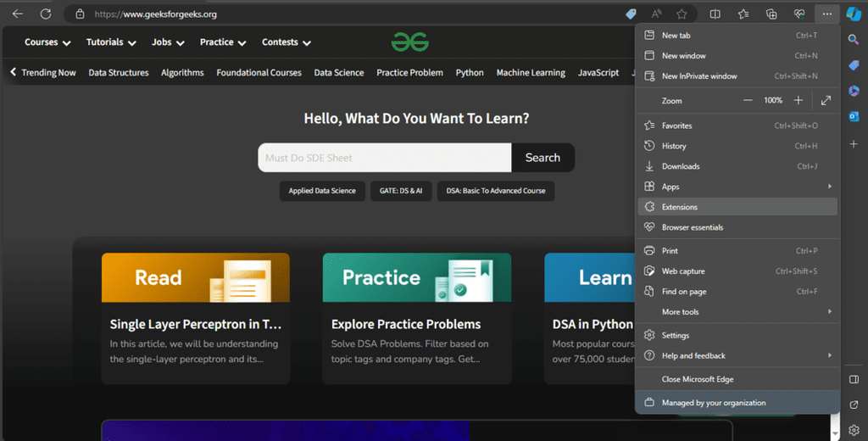Open Favorites from the menu
Image resolution: width=868 pixels, height=441 pixels.
[x=738, y=126]
